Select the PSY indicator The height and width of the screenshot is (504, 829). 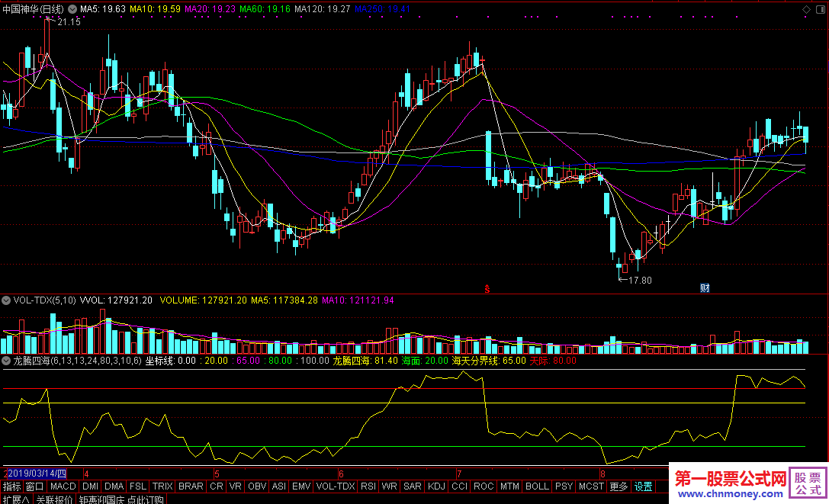[x=564, y=486]
